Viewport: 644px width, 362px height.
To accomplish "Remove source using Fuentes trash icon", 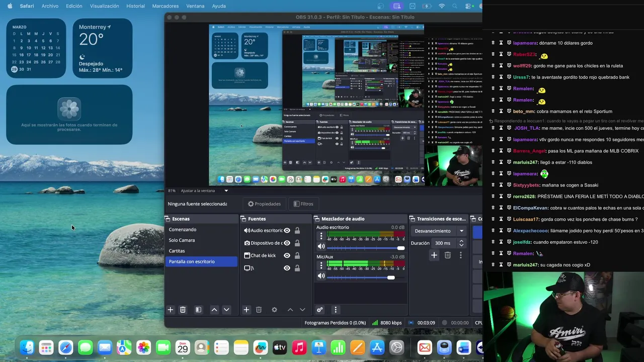I will click(259, 310).
